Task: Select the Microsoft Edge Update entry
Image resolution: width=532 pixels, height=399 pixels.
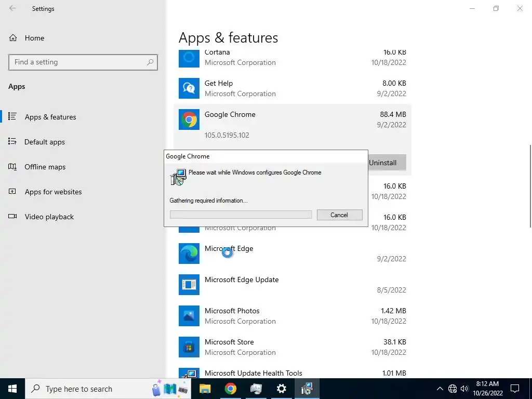Action: point(242,280)
